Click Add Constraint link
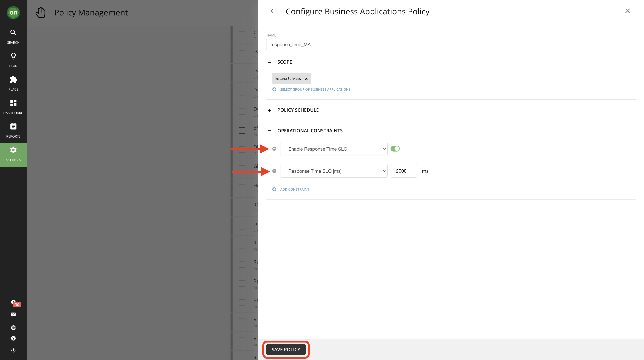 pyautogui.click(x=294, y=189)
